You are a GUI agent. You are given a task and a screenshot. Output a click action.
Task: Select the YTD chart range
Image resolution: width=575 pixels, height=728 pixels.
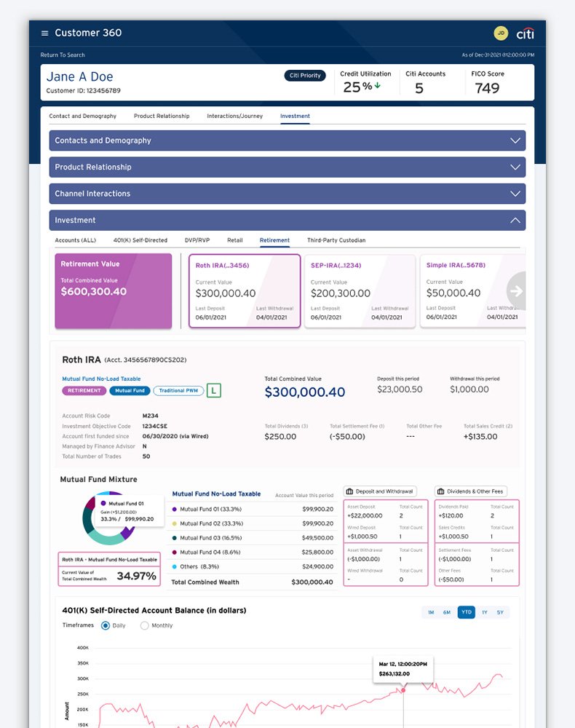[467, 612]
